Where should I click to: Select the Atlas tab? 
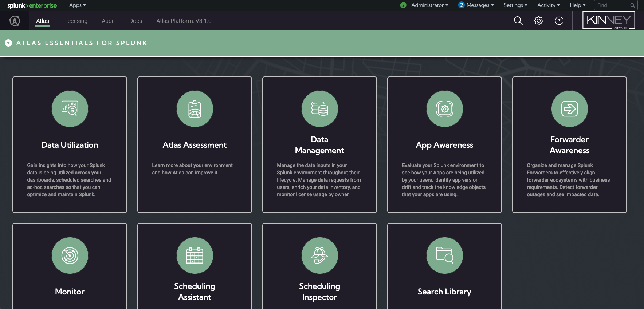pyautogui.click(x=43, y=21)
